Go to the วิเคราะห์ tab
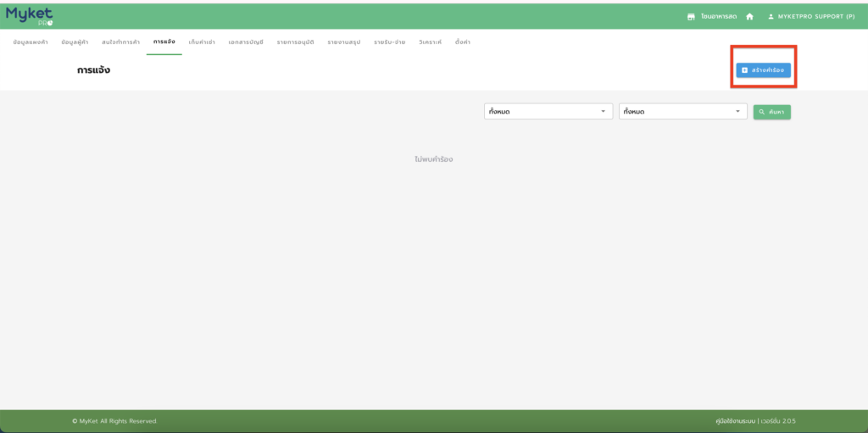868x433 pixels. 430,42
